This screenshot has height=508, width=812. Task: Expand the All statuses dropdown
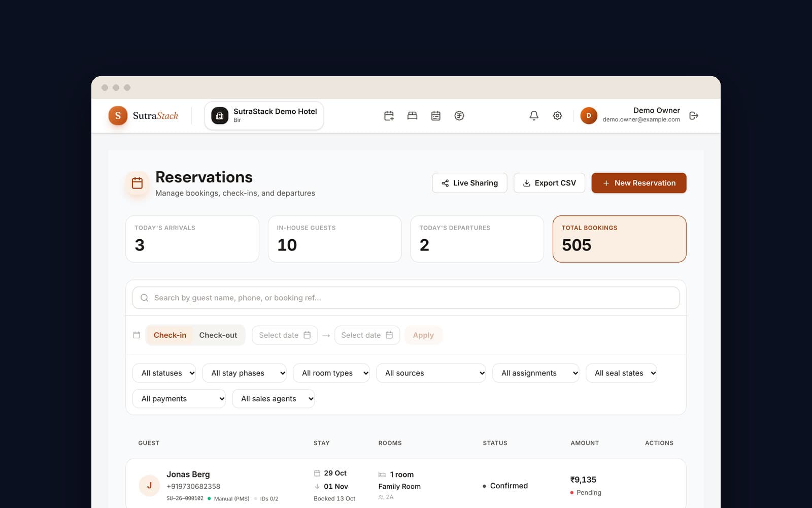(164, 373)
